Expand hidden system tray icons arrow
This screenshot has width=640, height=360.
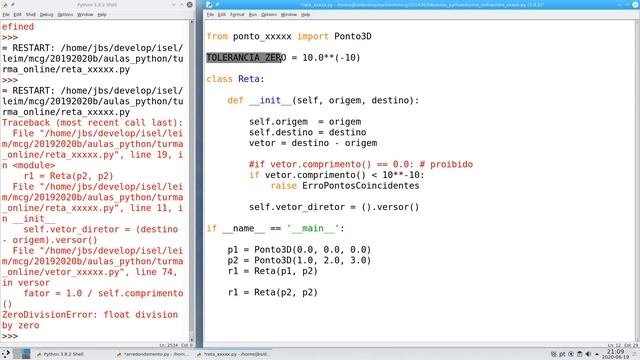pyautogui.click(x=597, y=354)
